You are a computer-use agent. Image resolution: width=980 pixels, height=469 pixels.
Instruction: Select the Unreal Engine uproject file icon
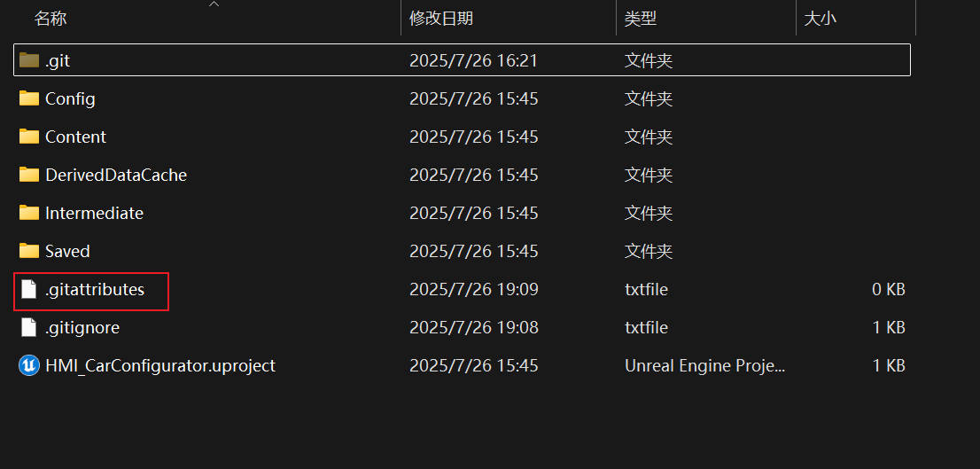(x=28, y=365)
